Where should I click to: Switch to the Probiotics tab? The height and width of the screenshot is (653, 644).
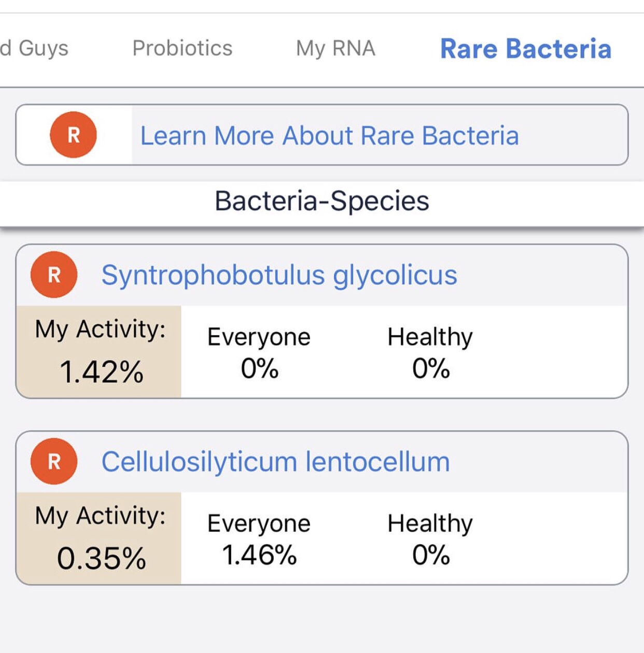[x=183, y=48]
